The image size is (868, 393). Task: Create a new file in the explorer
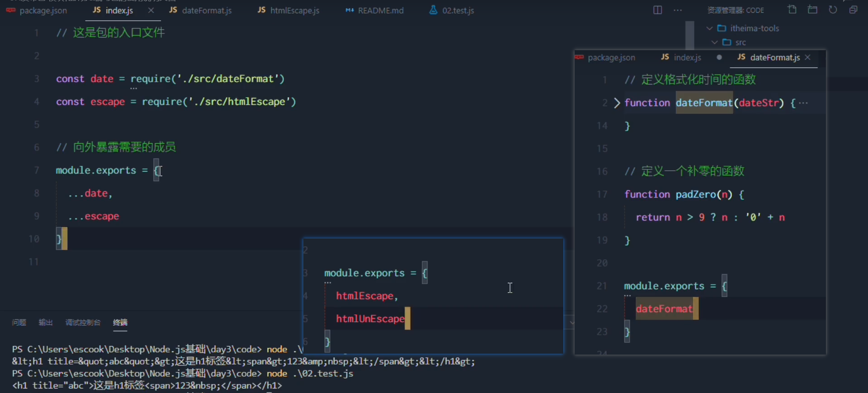[792, 9]
